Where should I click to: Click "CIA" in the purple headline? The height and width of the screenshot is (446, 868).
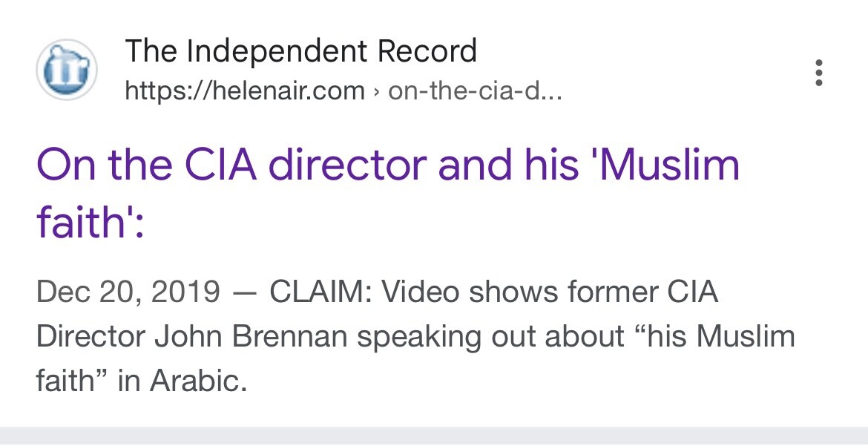(x=216, y=165)
